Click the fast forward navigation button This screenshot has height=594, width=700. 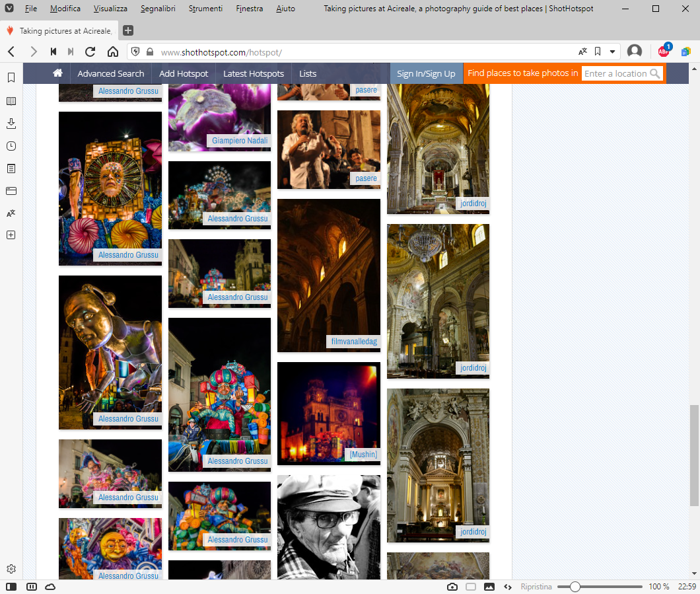point(71,52)
